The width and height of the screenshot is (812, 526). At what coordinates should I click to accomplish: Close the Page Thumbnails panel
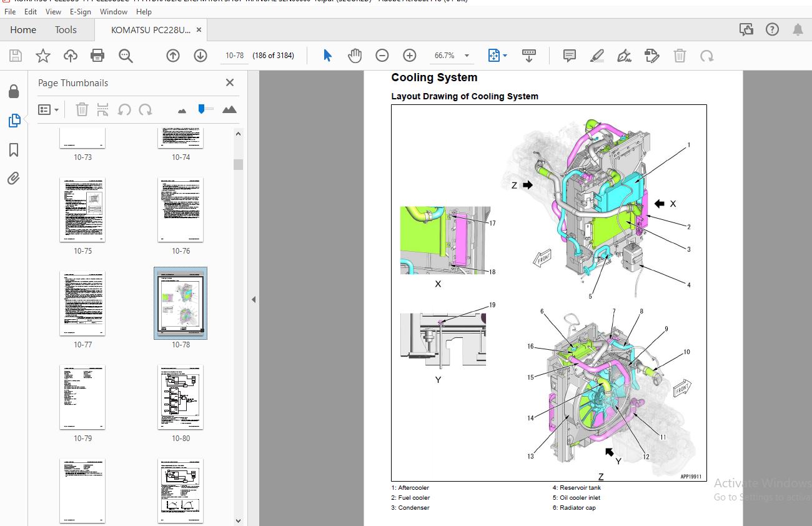point(230,82)
